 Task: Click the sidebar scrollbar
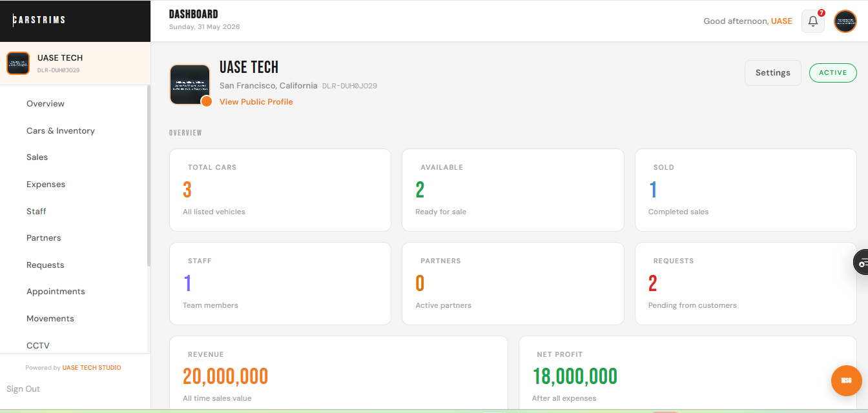pyautogui.click(x=149, y=176)
